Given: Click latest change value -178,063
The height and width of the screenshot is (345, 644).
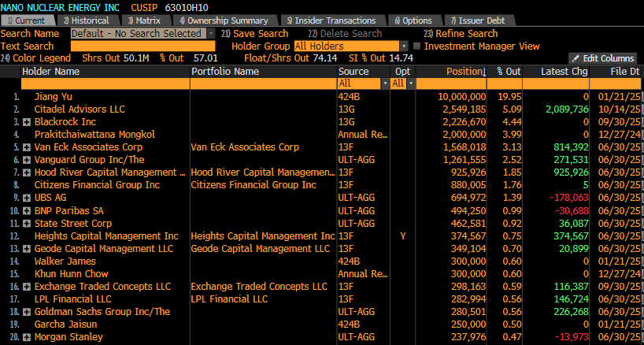Looking at the screenshot, I should click(569, 198).
